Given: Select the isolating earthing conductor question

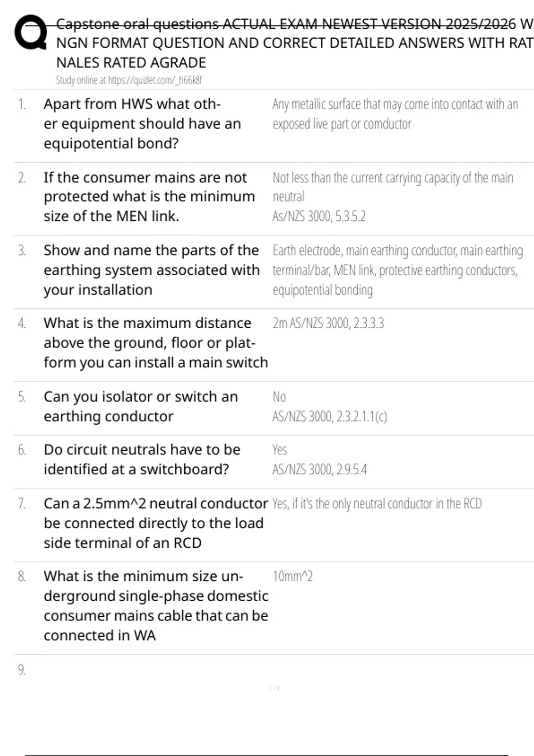Looking at the screenshot, I should [x=141, y=406].
